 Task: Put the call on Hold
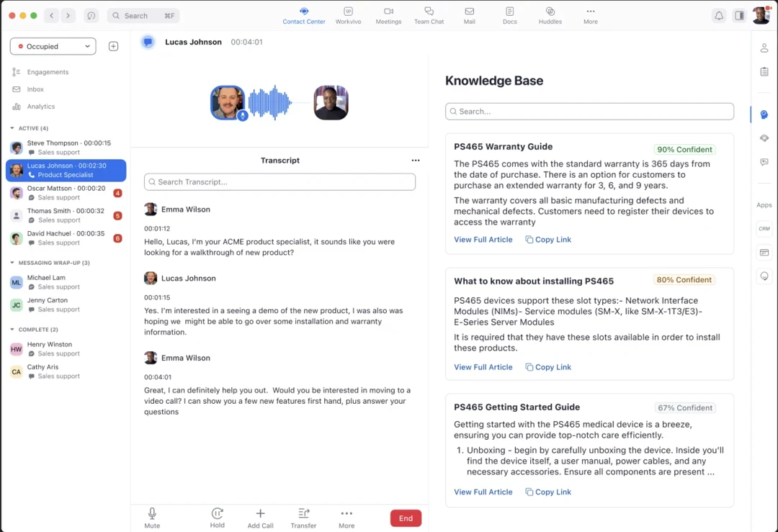coord(217,514)
